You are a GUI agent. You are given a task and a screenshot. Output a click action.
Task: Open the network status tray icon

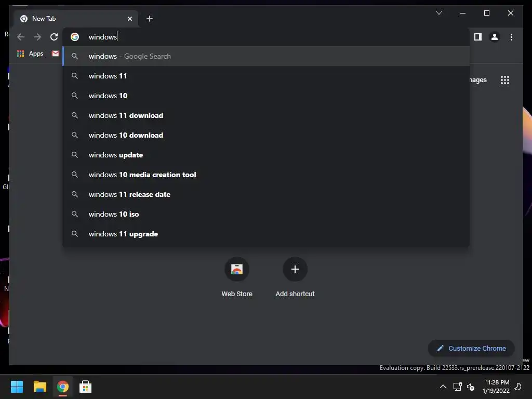tap(457, 387)
